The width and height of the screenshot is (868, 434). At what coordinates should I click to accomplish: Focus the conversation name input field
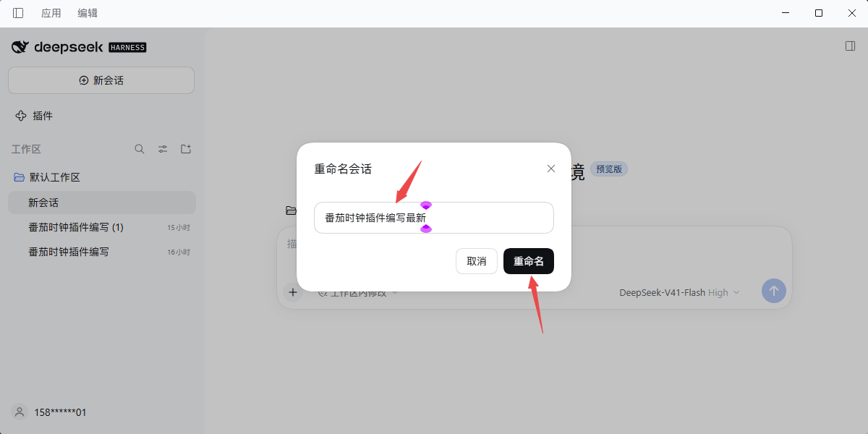[434, 218]
